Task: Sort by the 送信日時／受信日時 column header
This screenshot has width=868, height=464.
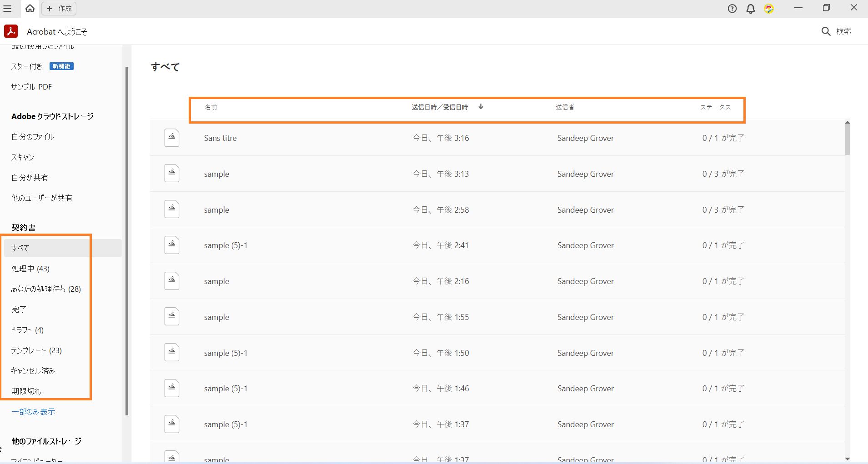Action: [440, 107]
